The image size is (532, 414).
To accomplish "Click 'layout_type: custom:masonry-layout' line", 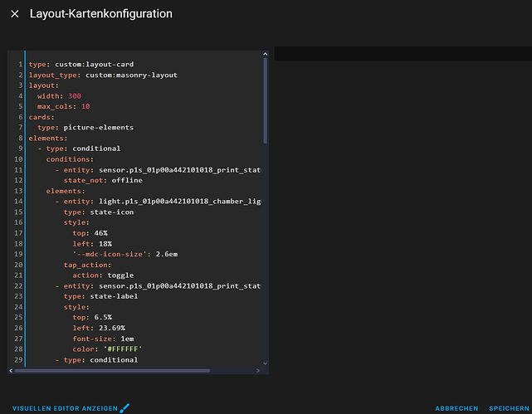I will pos(103,75).
